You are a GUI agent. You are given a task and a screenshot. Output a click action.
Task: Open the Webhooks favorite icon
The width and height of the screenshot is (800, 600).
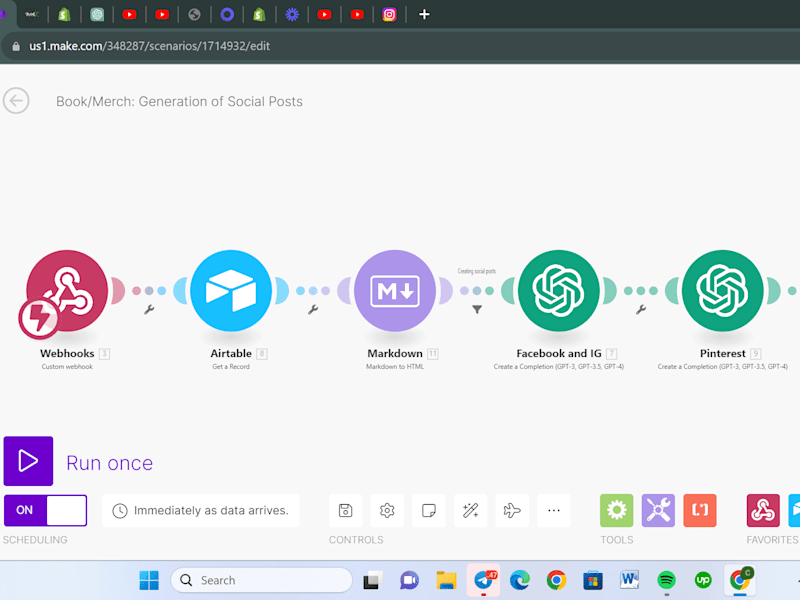763,510
